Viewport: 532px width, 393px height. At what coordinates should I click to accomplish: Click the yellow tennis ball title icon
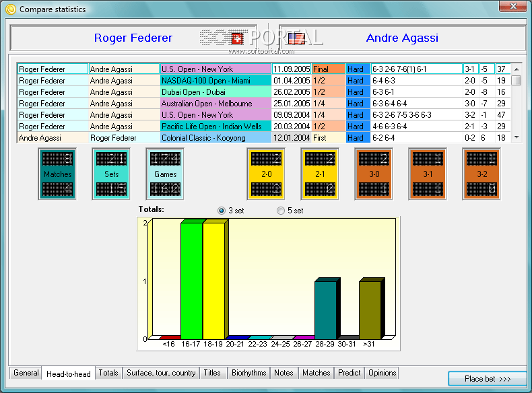tap(11, 9)
